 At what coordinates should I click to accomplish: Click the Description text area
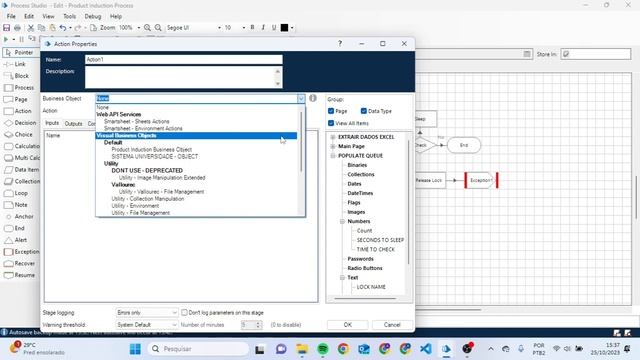click(x=184, y=77)
